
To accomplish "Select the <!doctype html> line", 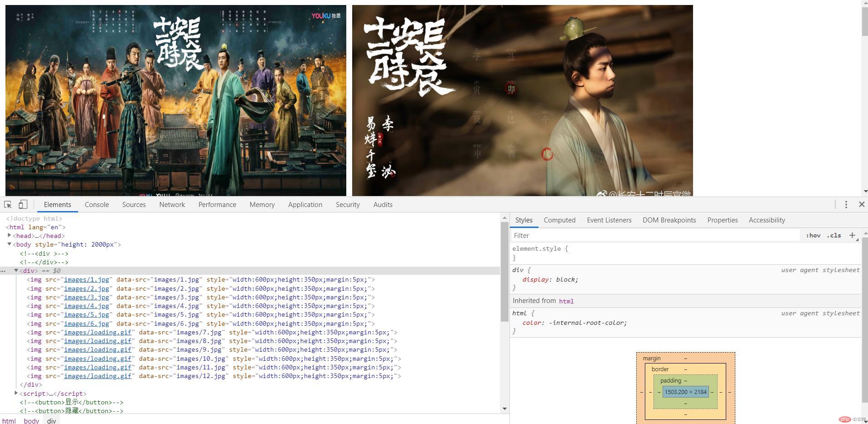I will tap(34, 218).
